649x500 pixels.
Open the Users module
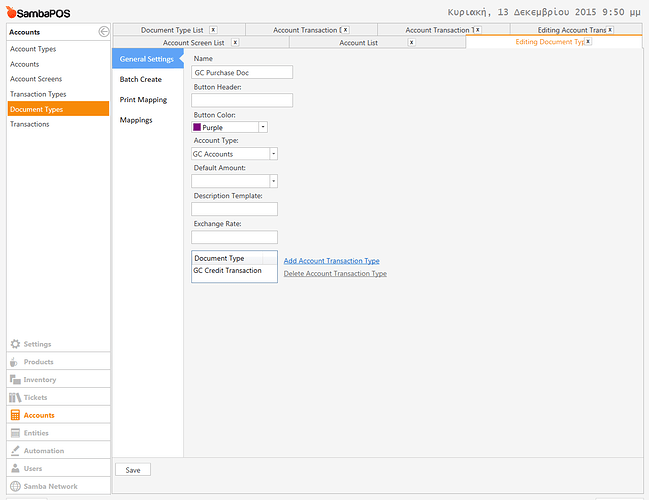point(58,469)
